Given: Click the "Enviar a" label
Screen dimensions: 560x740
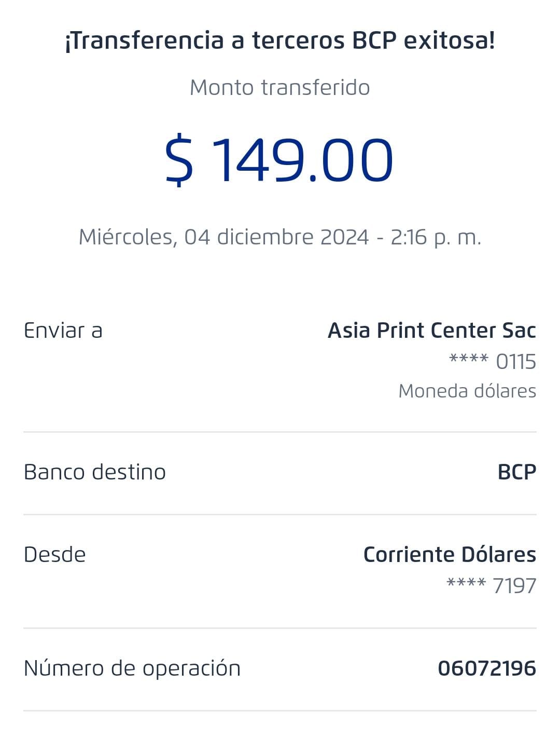Looking at the screenshot, I should [x=63, y=331].
